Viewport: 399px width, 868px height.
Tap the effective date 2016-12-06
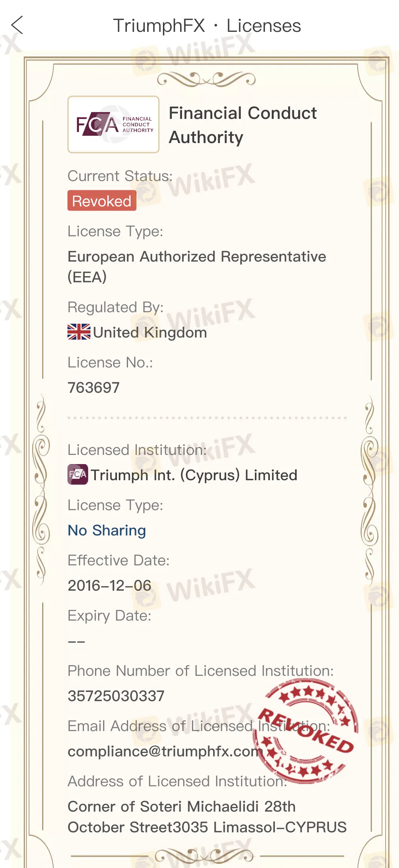[x=110, y=586]
